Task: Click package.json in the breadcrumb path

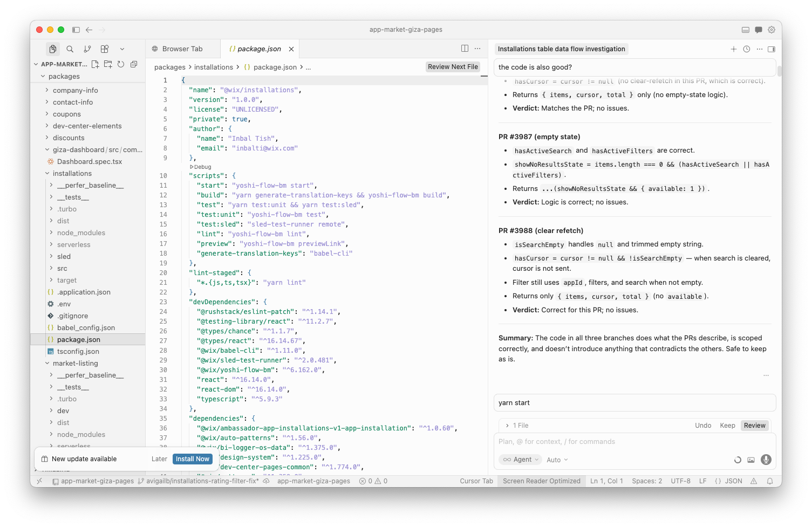Action: pyautogui.click(x=275, y=67)
